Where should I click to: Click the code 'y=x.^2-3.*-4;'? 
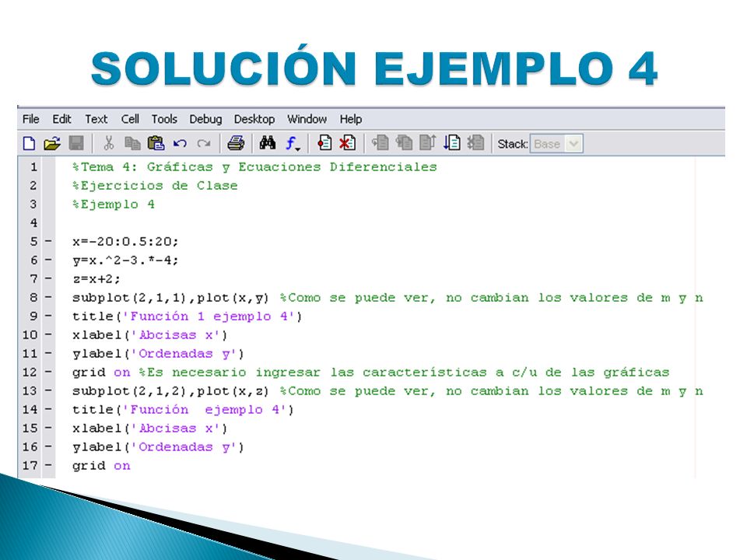point(125,261)
